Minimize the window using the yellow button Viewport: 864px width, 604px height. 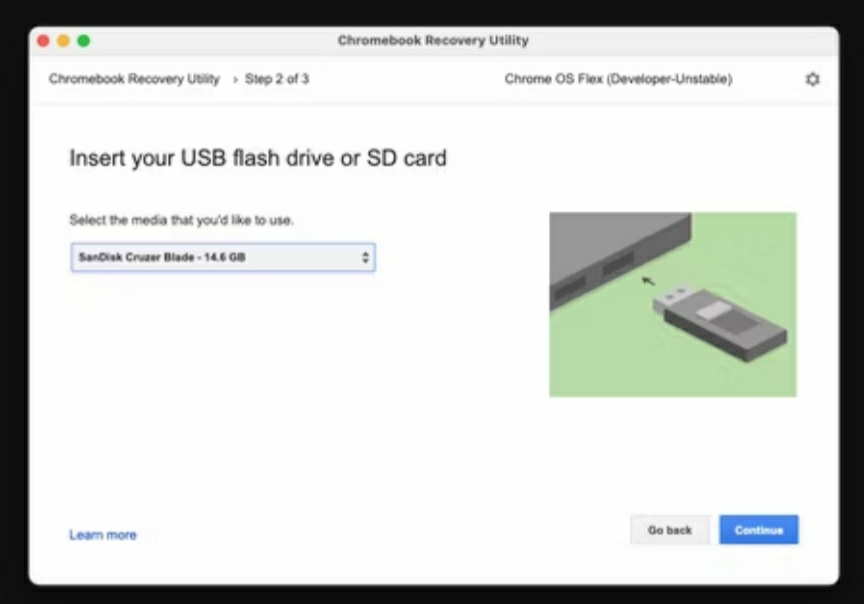63,41
